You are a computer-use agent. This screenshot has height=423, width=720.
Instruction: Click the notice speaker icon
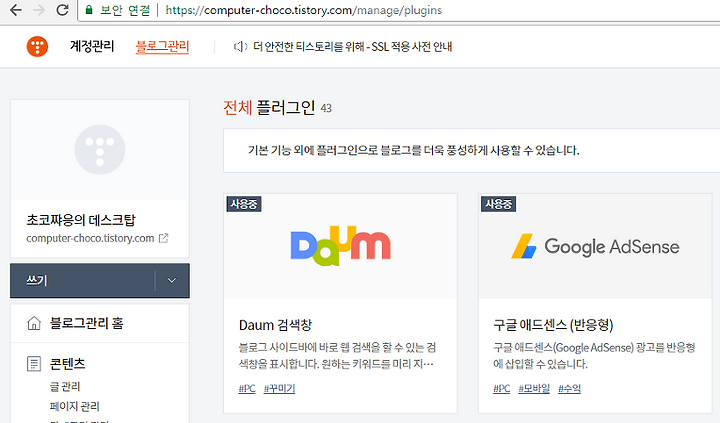pos(240,46)
